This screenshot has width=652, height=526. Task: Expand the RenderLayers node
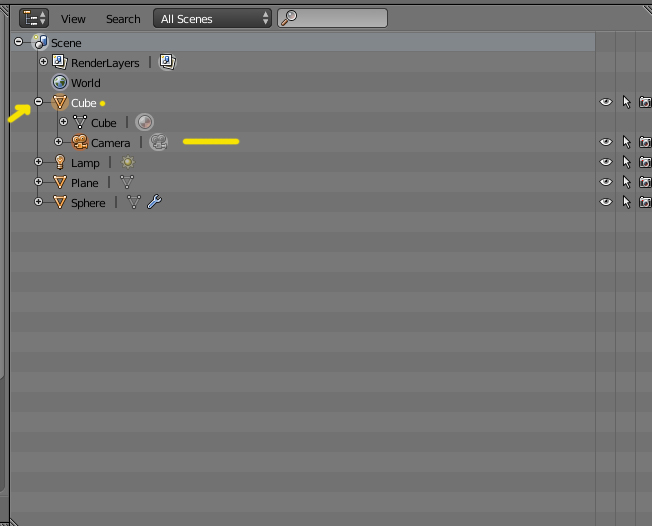[43, 62]
